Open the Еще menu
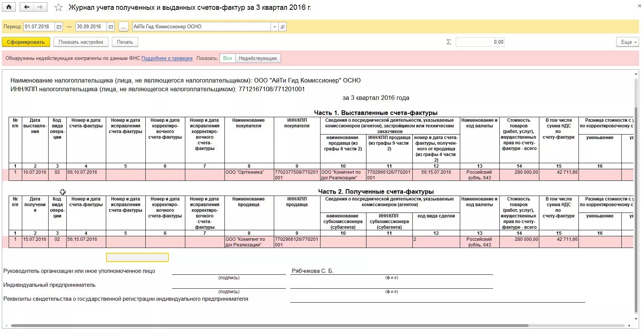Image resolution: width=644 pixels, height=332 pixels. click(x=627, y=42)
